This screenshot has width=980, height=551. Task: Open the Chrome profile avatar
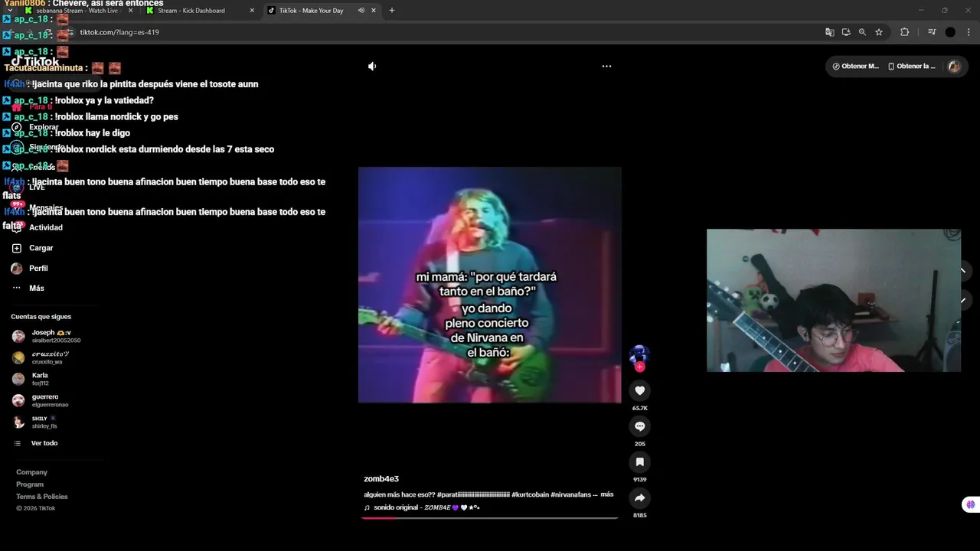(950, 32)
